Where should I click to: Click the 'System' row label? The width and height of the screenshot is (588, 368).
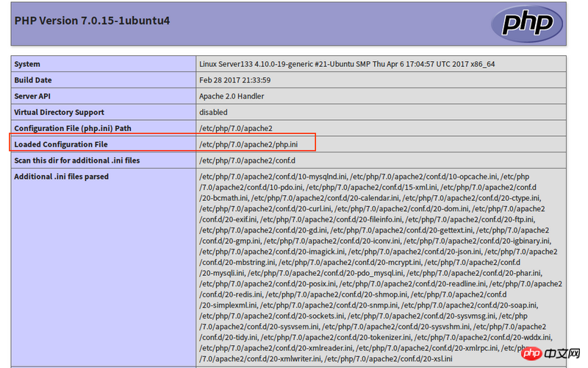point(27,64)
